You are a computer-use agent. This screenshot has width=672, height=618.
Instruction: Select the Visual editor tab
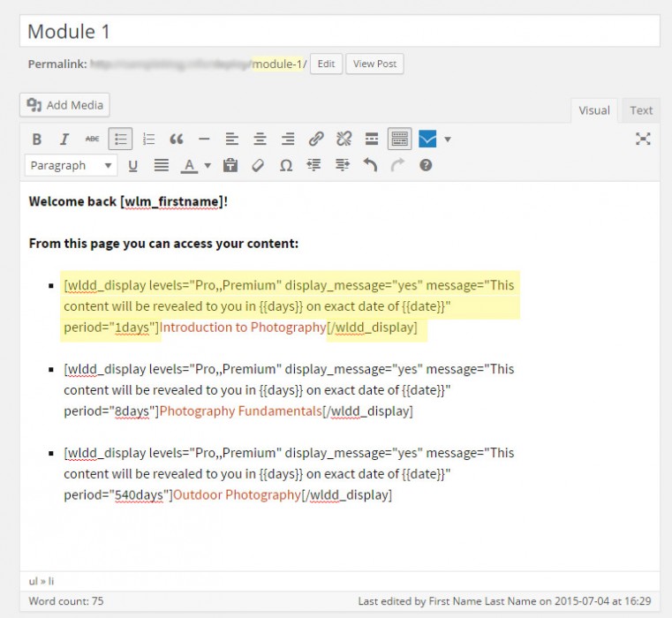[593, 110]
